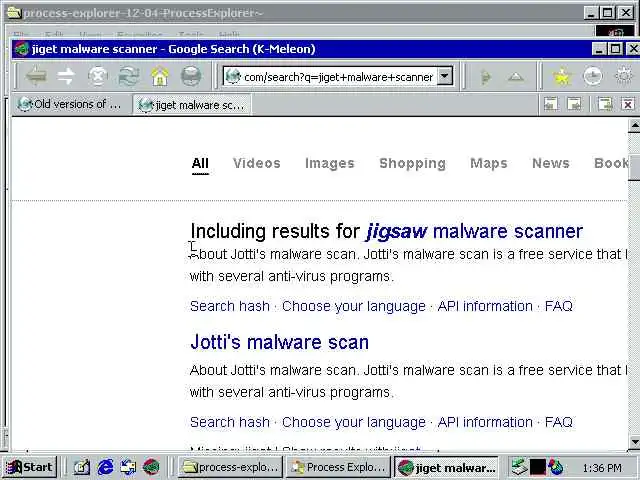Click the printer-like icon beside Home
This screenshot has height=480, width=640.
[x=191, y=76]
